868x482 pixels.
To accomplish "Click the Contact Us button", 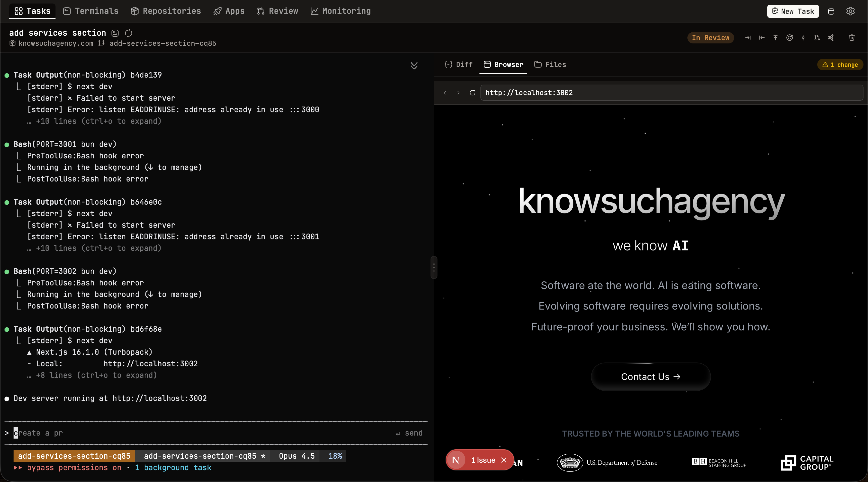I will 651,377.
